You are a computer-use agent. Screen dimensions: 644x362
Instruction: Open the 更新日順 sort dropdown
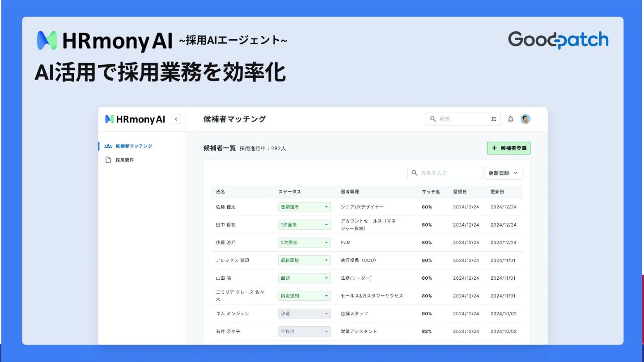pyautogui.click(x=504, y=173)
